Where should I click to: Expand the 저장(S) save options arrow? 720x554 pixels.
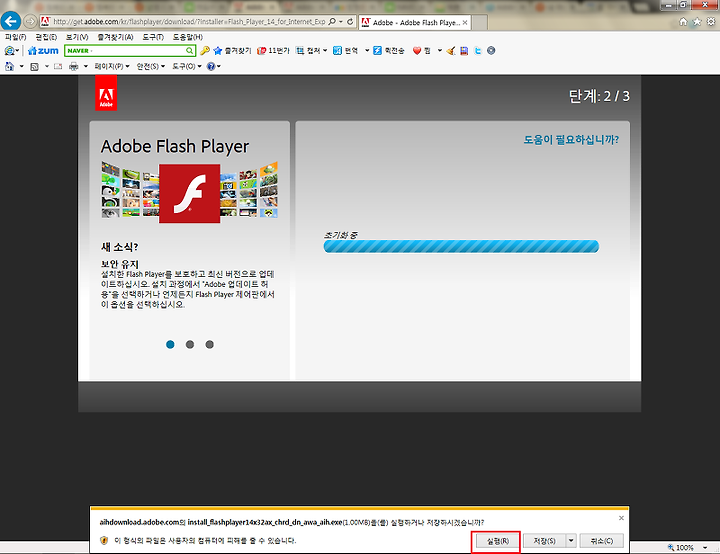pos(571,541)
